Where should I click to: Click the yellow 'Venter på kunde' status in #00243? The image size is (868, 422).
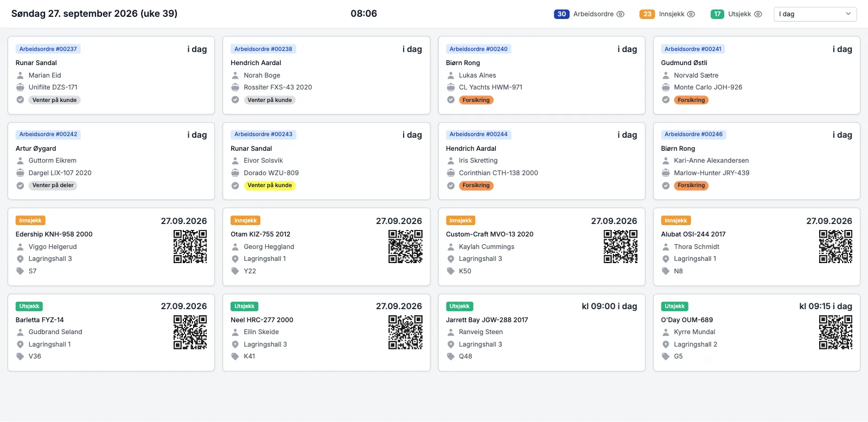(270, 186)
